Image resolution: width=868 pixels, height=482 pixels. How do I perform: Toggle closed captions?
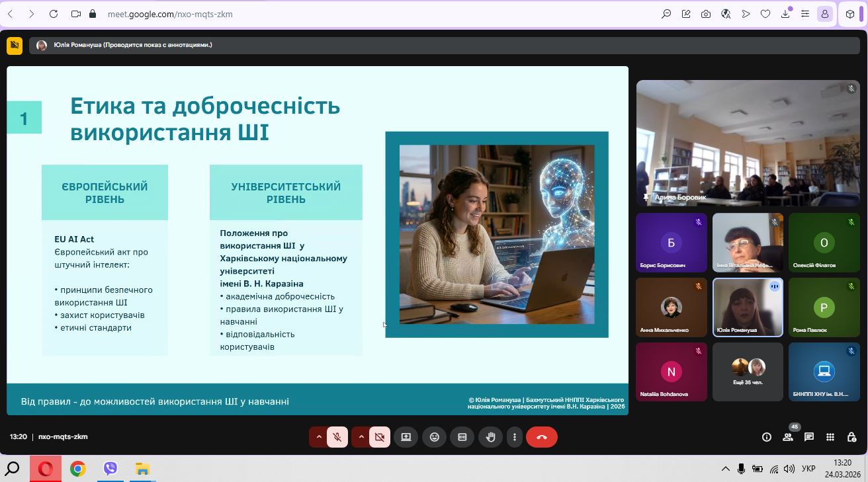pyautogui.click(x=462, y=437)
